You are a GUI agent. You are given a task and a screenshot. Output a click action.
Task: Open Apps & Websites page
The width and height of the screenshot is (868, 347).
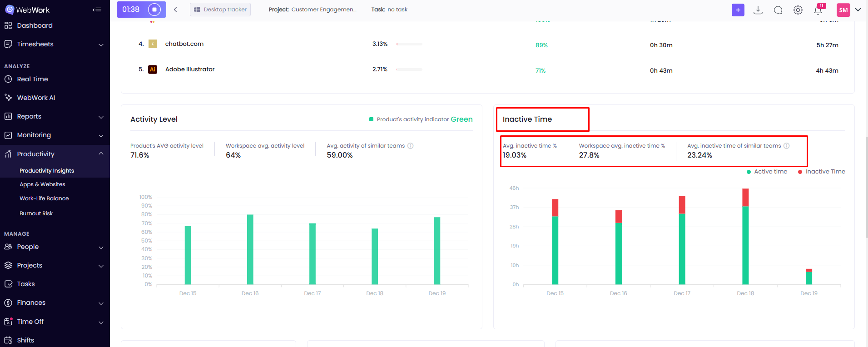42,184
